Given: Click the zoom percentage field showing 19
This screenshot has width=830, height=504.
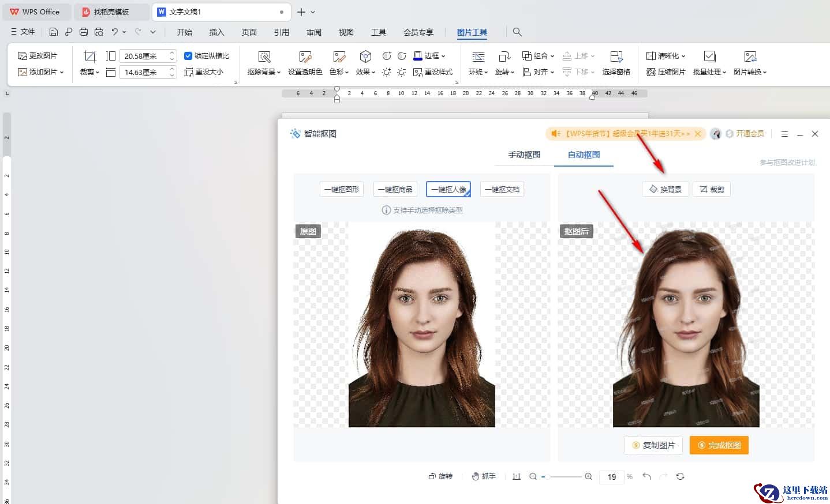Looking at the screenshot, I should (x=612, y=477).
